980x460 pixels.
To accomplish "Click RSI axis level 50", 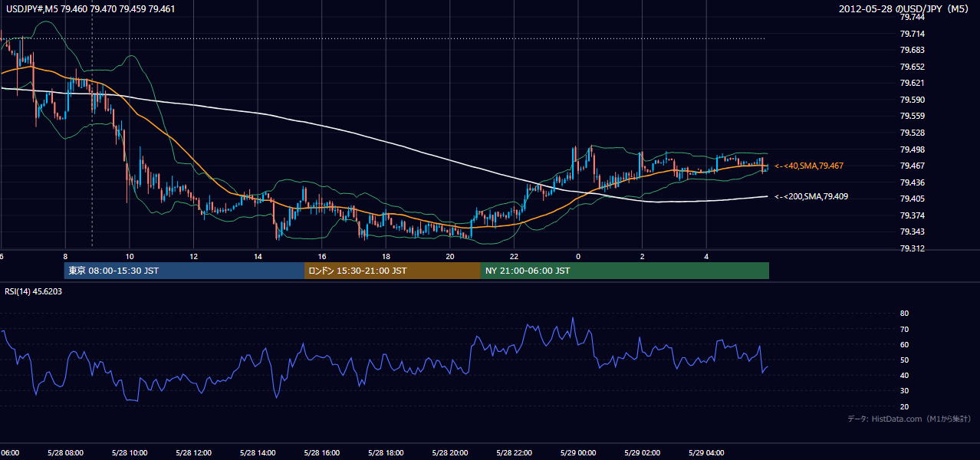I will coord(904,360).
